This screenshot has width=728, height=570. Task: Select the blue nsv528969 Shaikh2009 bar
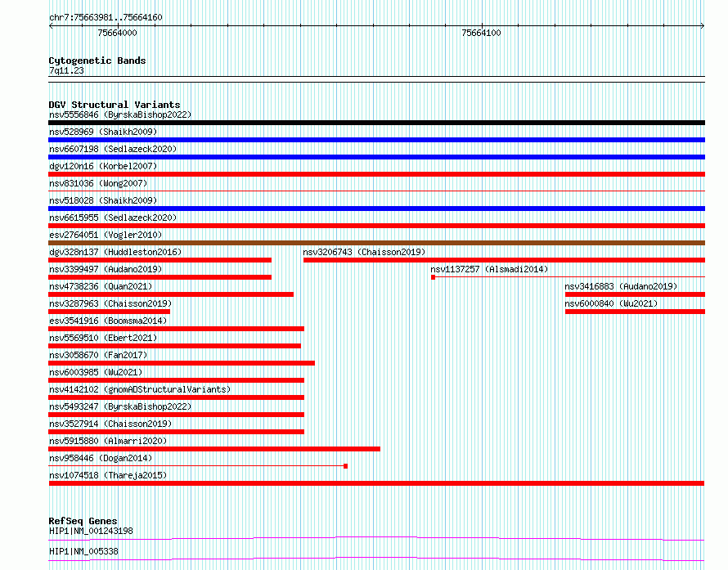[x=376, y=140]
